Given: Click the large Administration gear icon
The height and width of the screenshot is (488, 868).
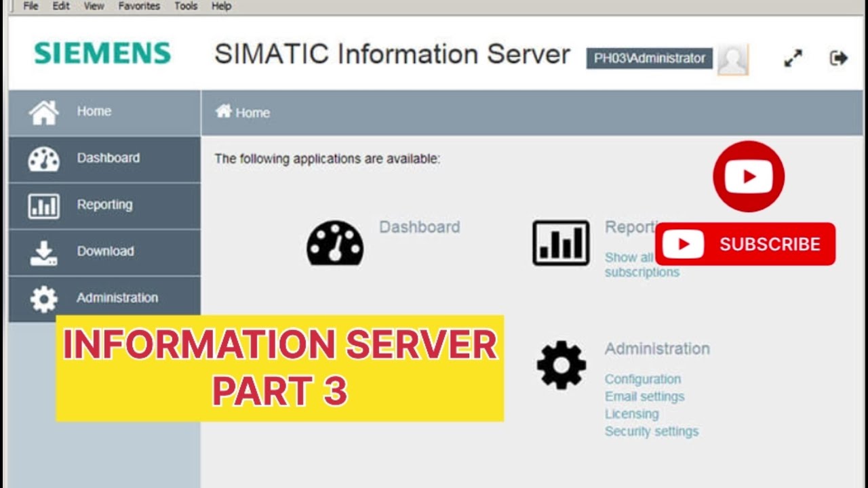Looking at the screenshot, I should coord(561,365).
